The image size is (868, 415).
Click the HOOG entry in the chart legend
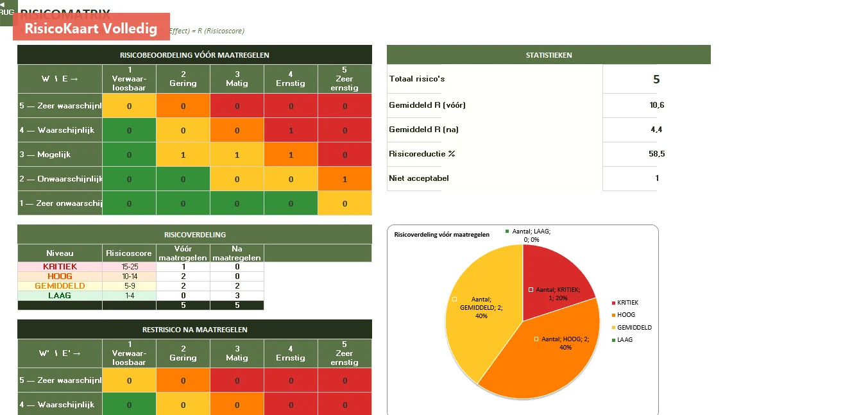(622, 315)
